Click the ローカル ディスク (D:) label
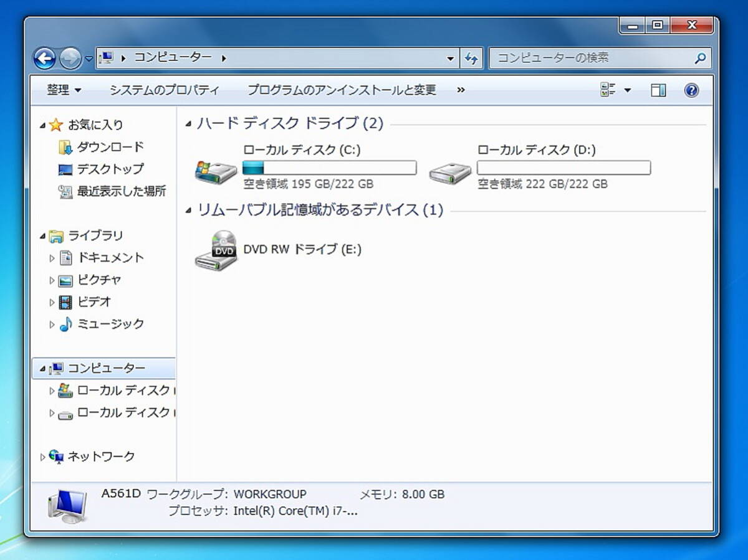The image size is (748, 560). tap(536, 150)
